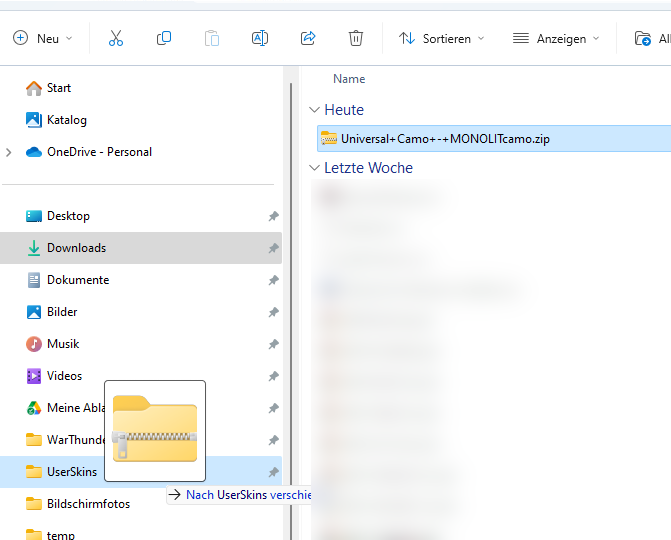Click the Copy icon in toolbar
The height and width of the screenshot is (540, 671).
(x=164, y=38)
